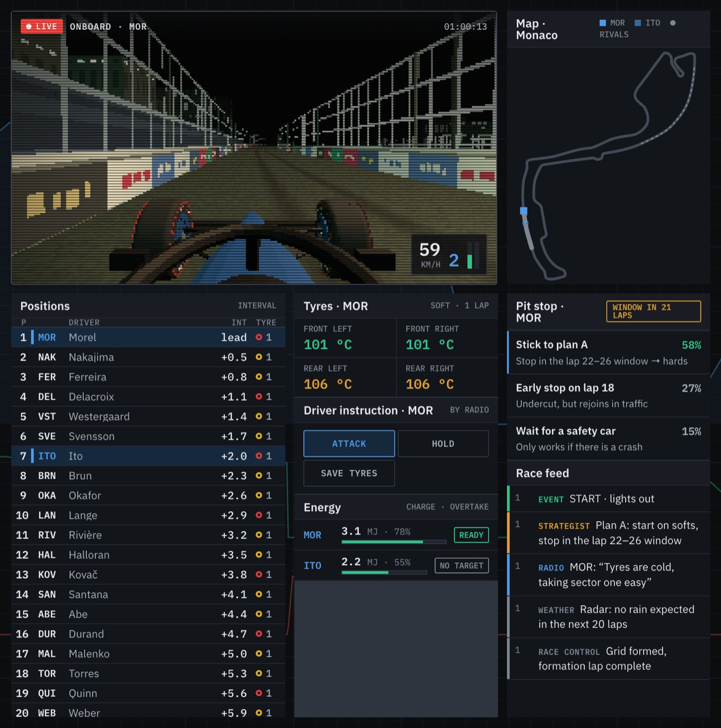Select the blue MOR car marker on track map
Image resolution: width=721 pixels, height=728 pixels.
[524, 211]
